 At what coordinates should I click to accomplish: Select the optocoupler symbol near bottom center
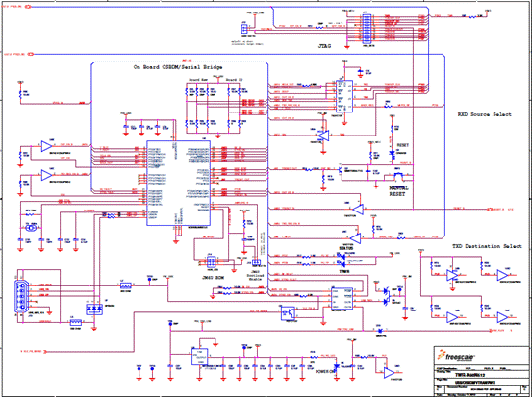[x=288, y=312]
